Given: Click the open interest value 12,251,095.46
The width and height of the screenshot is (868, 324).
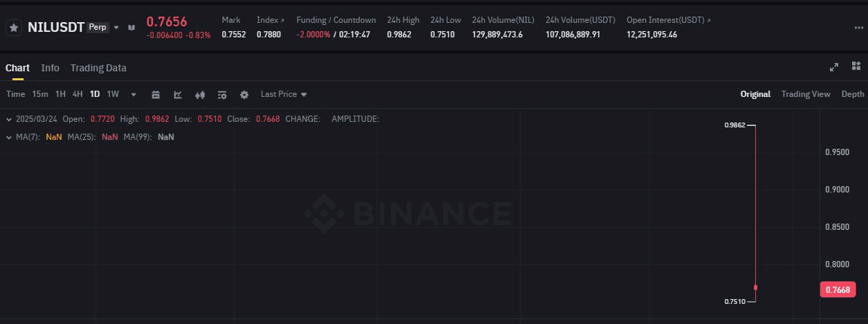Looking at the screenshot, I should (x=651, y=35).
